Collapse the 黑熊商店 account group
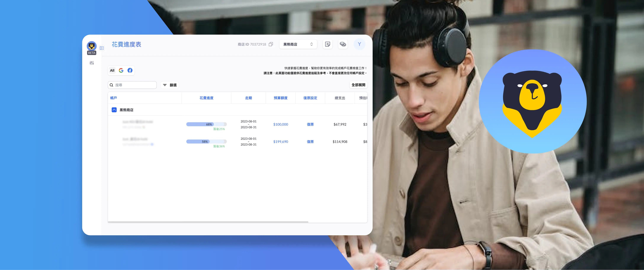The height and width of the screenshot is (270, 644). click(x=114, y=110)
